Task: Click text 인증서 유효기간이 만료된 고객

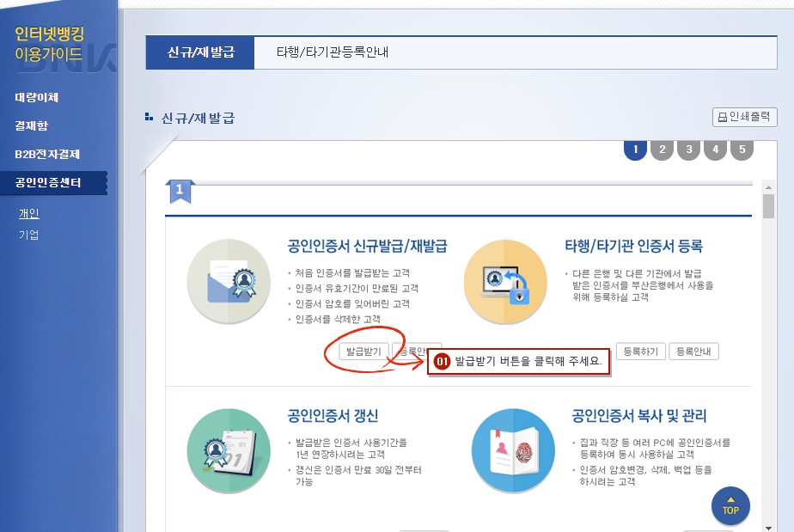Action: [x=357, y=288]
